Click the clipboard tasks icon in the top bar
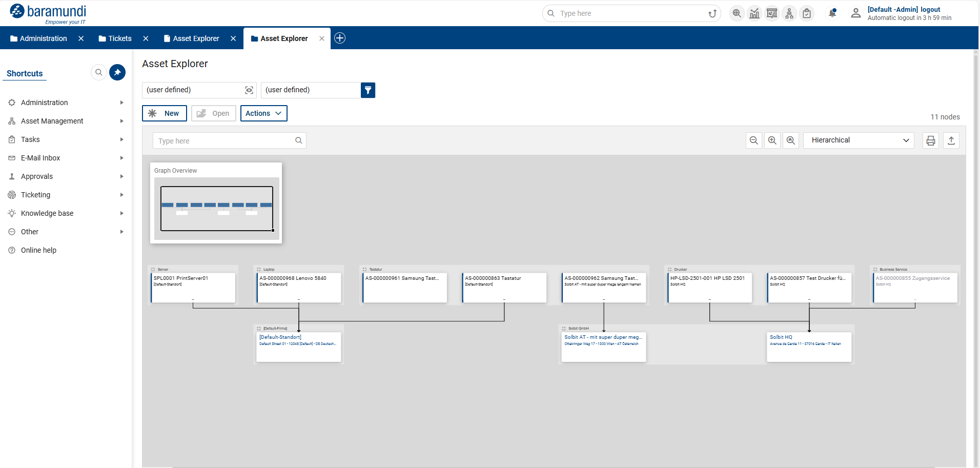 click(807, 13)
